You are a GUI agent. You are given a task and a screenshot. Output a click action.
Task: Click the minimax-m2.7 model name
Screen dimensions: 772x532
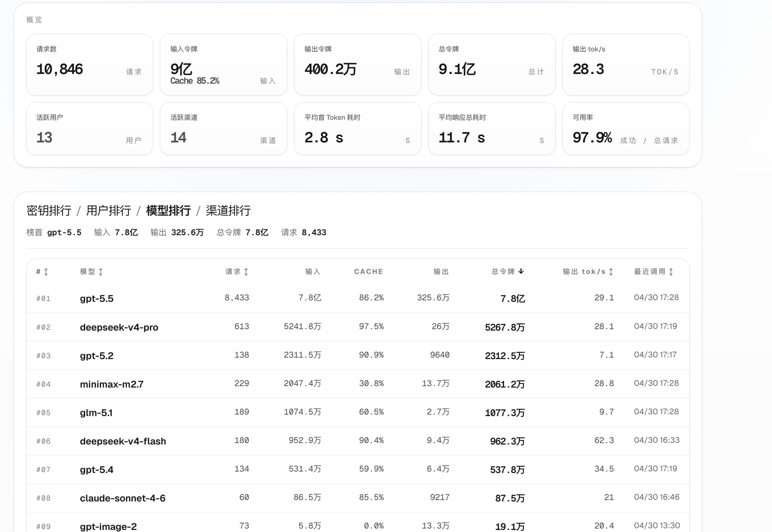[x=112, y=384]
